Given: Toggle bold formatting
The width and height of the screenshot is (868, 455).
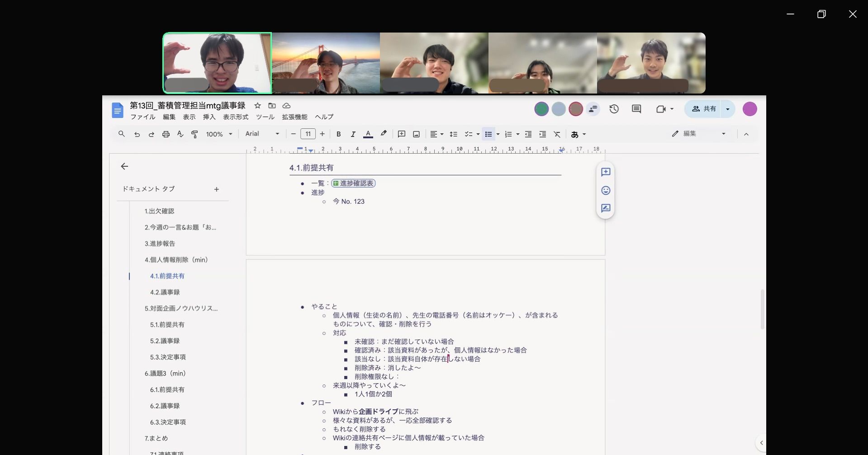Looking at the screenshot, I should (338, 134).
